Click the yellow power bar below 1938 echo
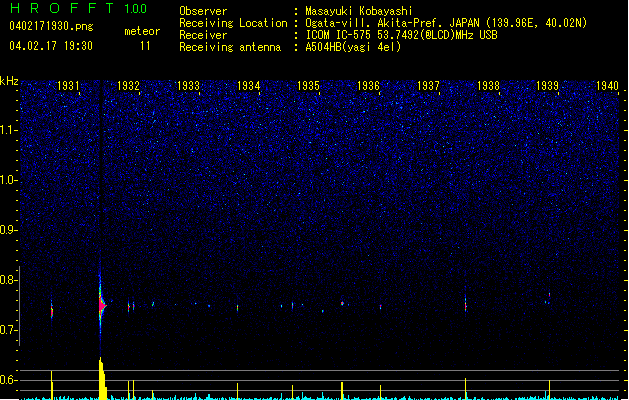The height and width of the screenshot is (400, 629). point(465,388)
